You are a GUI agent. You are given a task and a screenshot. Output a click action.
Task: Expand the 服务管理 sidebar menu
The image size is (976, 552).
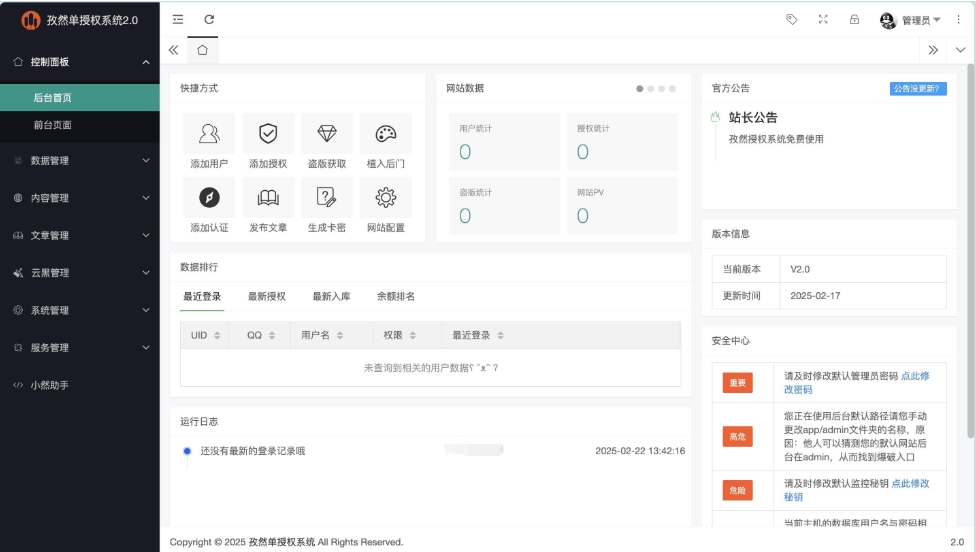tap(80, 347)
